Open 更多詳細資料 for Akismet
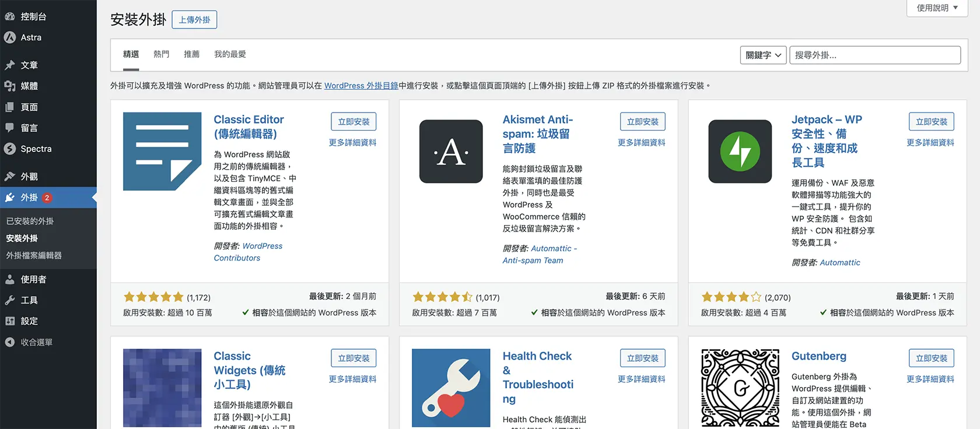Image resolution: width=980 pixels, height=429 pixels. click(x=642, y=143)
